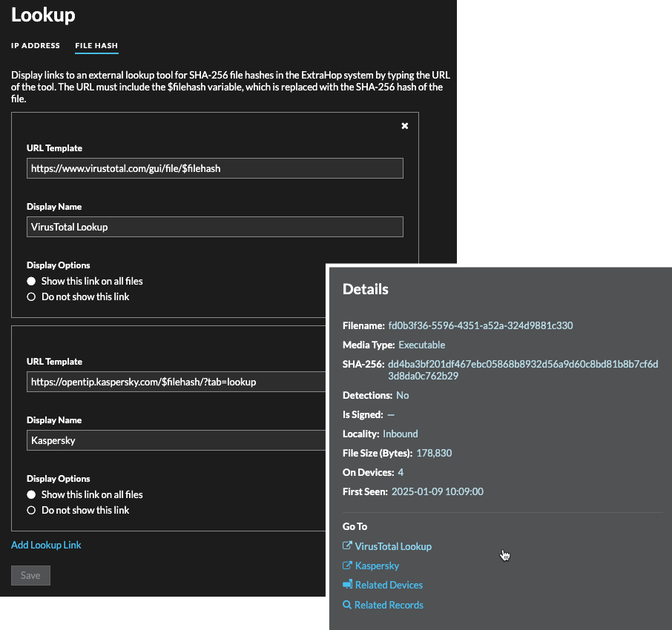Select 'Do not show this link' for VirusTotal
The image size is (672, 630).
[x=31, y=296]
